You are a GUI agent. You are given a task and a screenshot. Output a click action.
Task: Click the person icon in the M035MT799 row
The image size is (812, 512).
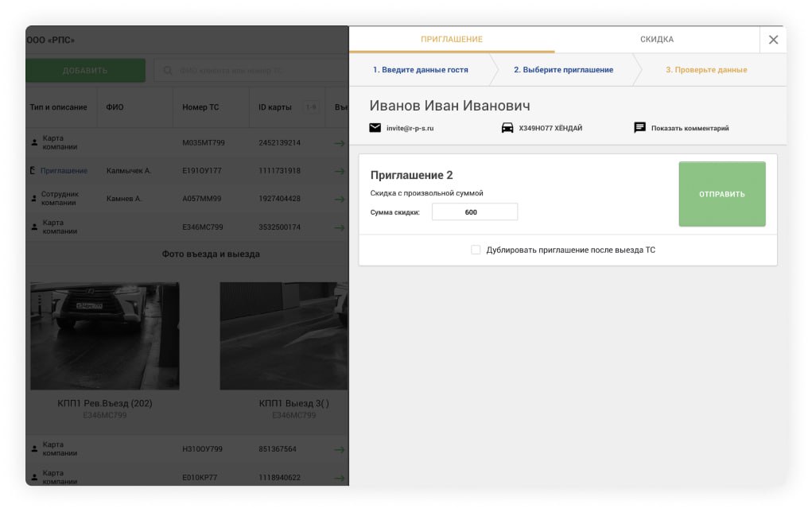coord(34,142)
